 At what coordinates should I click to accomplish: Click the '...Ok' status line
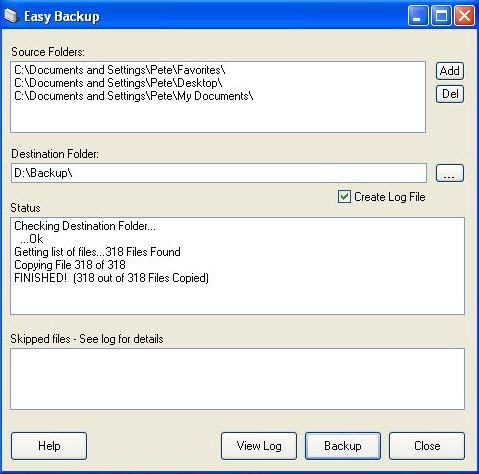tap(31, 239)
